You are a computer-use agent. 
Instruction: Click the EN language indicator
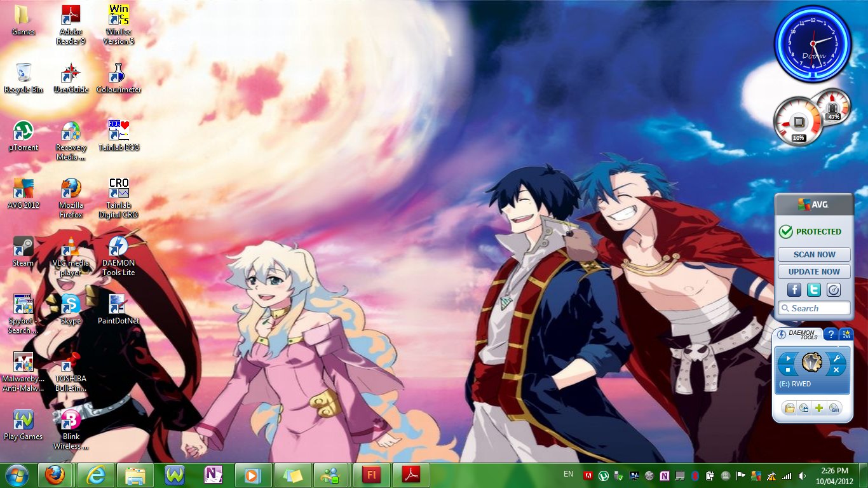[568, 474]
